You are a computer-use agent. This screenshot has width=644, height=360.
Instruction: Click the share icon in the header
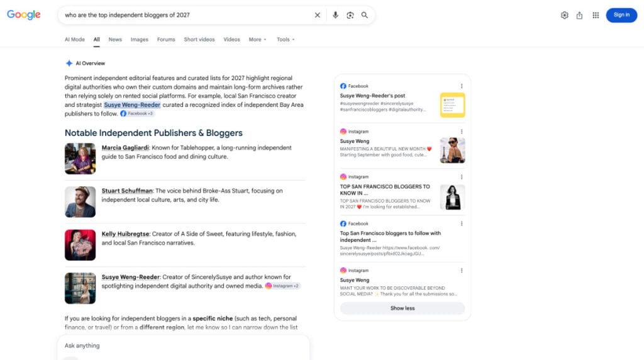click(579, 15)
